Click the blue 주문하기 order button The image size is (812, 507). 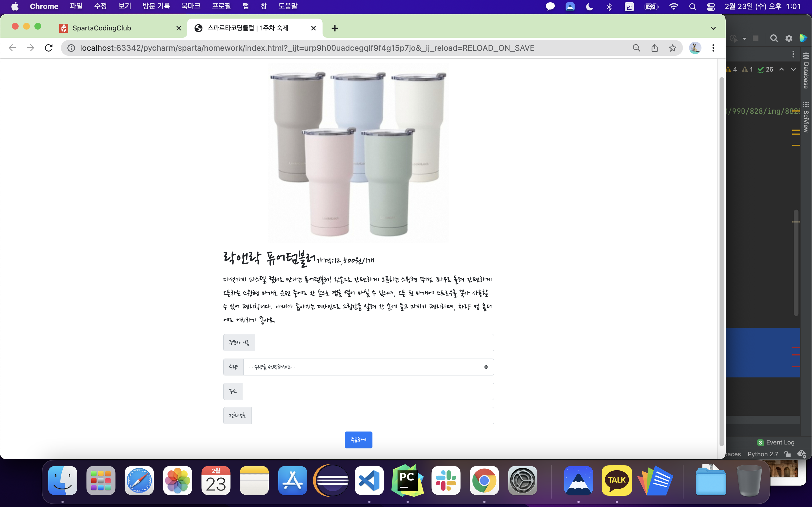[358, 440]
